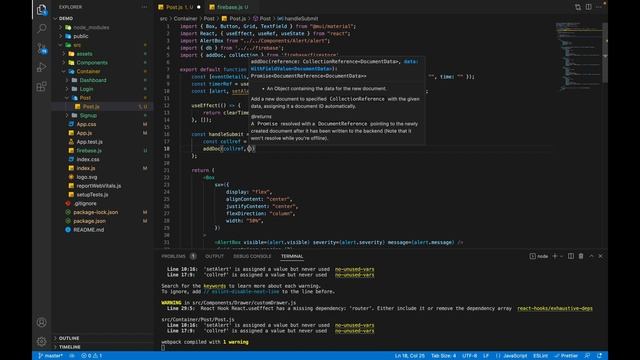This screenshot has width=640, height=360.
Task: Collapse the DEMO root folder
Action: [102, 18]
